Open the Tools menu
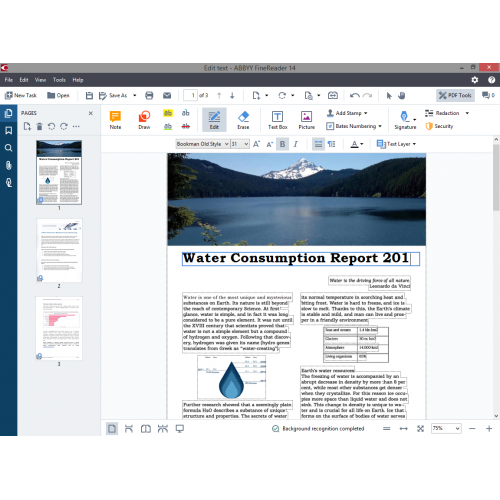 coord(59,80)
